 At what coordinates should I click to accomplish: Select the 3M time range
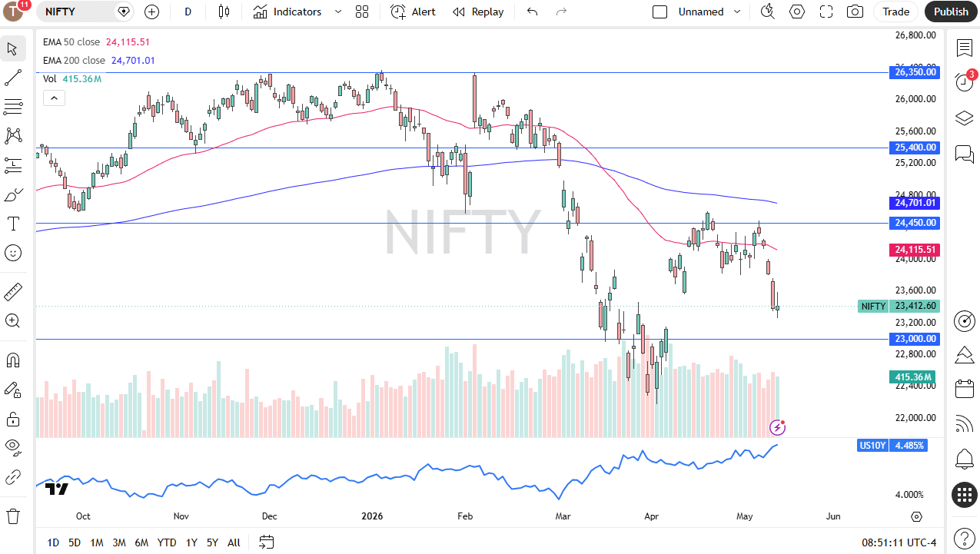[119, 542]
